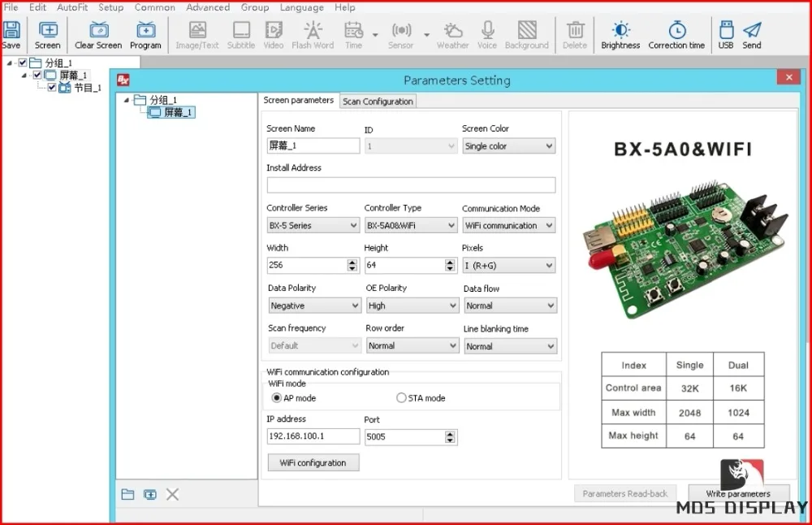
Task: Click the BX logo in dialog title
Action: pos(123,80)
